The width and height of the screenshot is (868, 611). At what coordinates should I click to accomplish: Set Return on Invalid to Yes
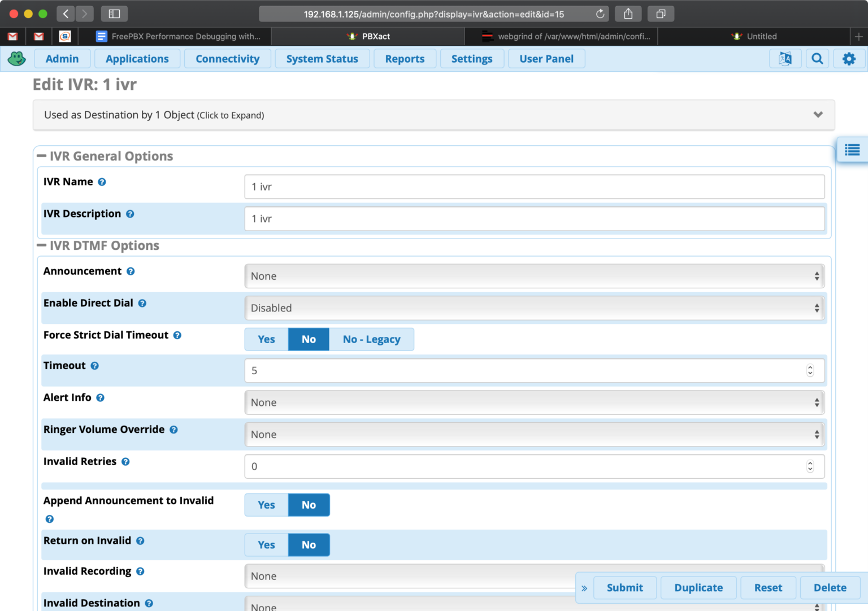266,544
